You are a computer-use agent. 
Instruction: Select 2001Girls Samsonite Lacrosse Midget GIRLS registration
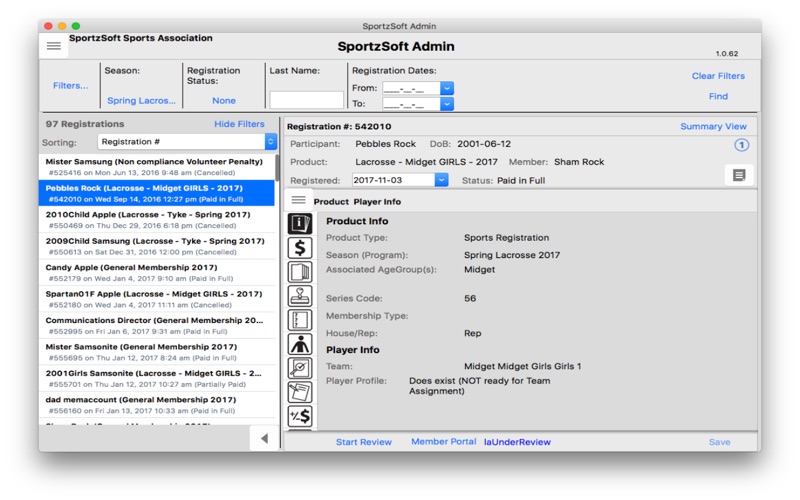point(157,379)
